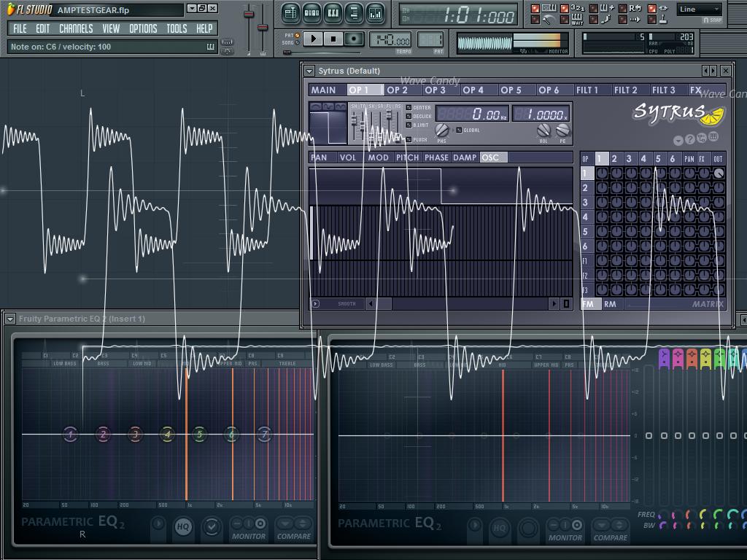Open the HELP menu
The width and height of the screenshot is (747, 560).
point(204,28)
